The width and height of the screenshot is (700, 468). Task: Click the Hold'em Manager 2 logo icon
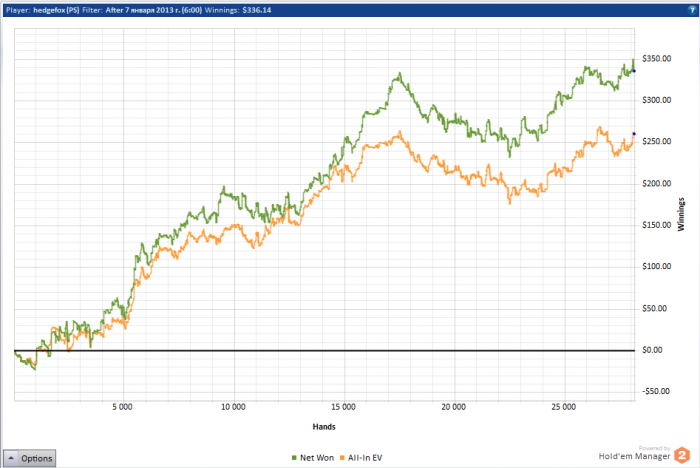[x=682, y=455]
